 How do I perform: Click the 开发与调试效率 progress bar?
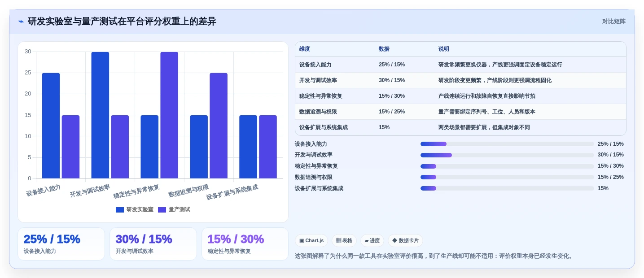tap(507, 155)
